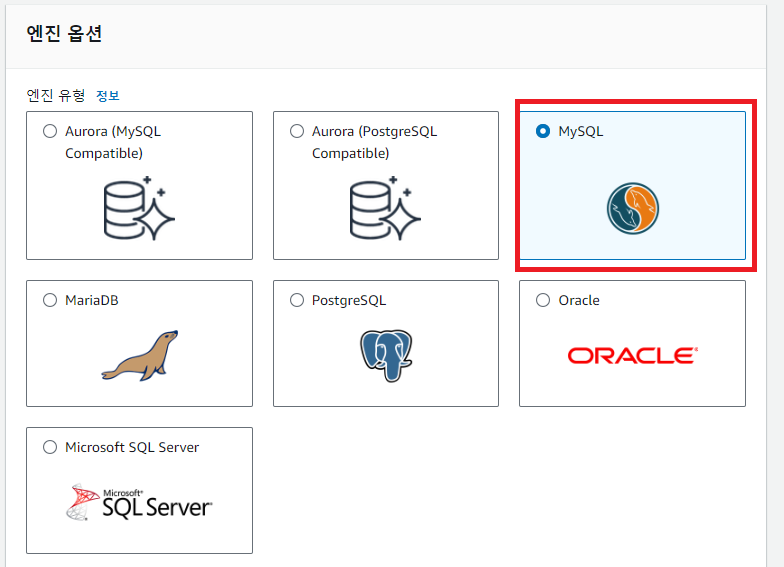Click the red Oracle logo
Screen dimensions: 784x567
pos(632,356)
